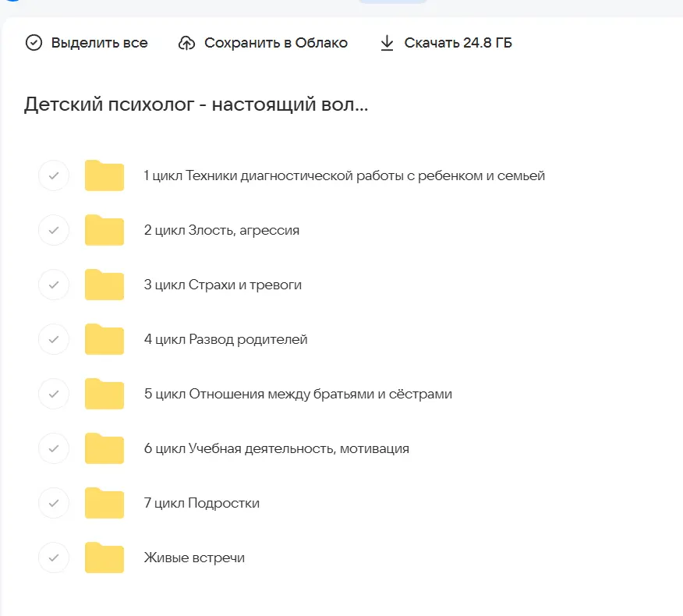Click the cloud upload icon beside 'Сохранить в Облако'
Viewport: 683px width, 616px height.
[x=186, y=43]
